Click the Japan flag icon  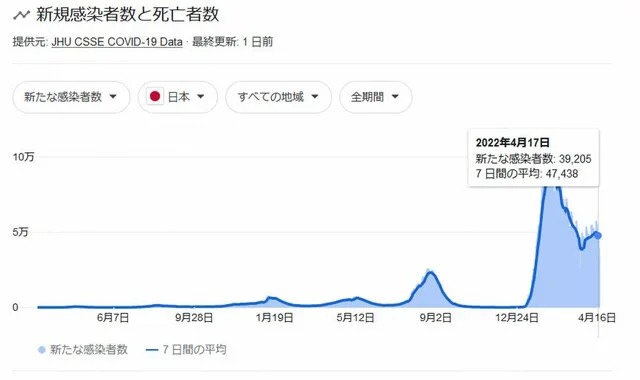155,96
